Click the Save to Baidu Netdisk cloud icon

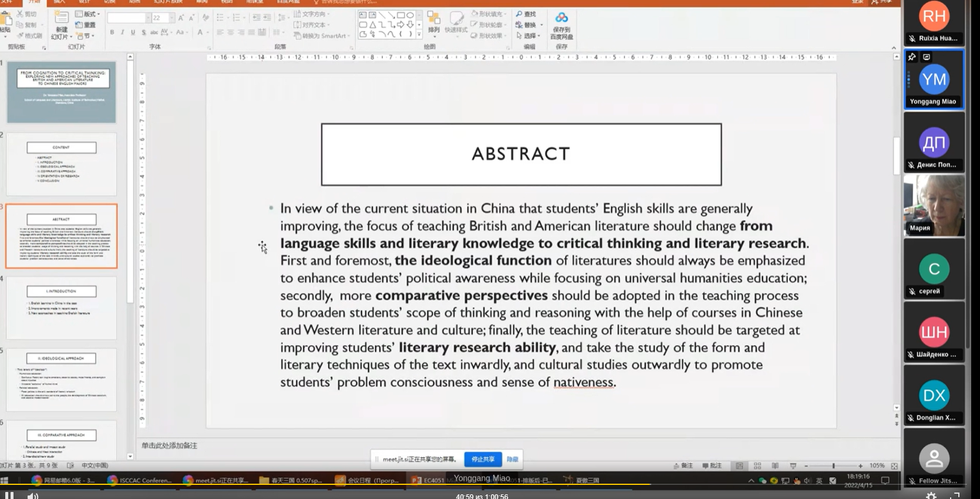point(562,18)
